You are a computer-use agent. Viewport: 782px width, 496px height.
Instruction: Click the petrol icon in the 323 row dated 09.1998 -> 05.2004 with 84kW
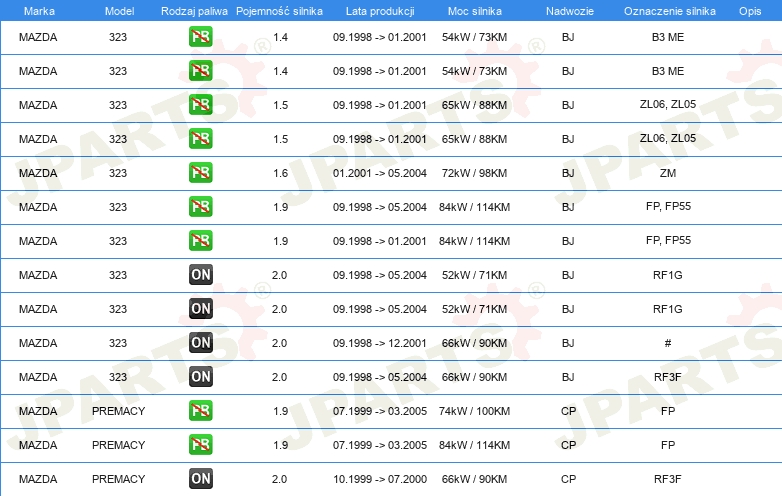[x=200, y=206]
